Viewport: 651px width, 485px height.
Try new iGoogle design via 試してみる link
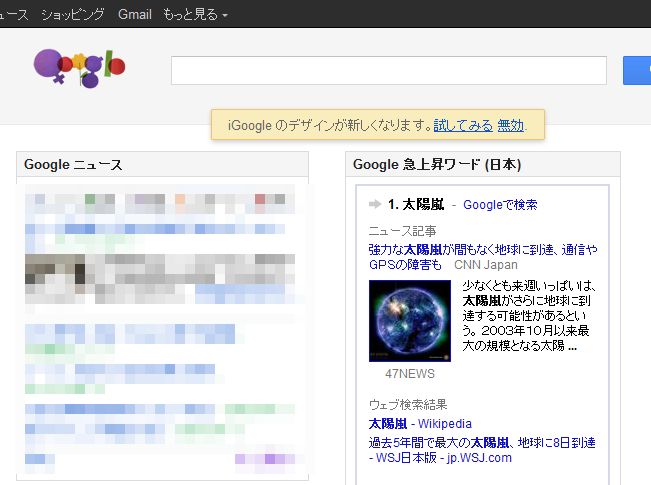coord(463,125)
